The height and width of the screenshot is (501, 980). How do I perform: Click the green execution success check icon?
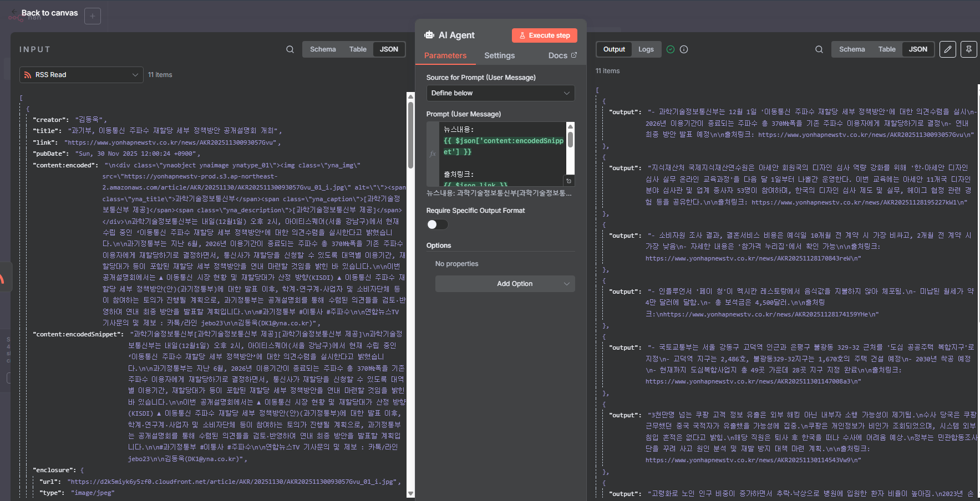671,49
